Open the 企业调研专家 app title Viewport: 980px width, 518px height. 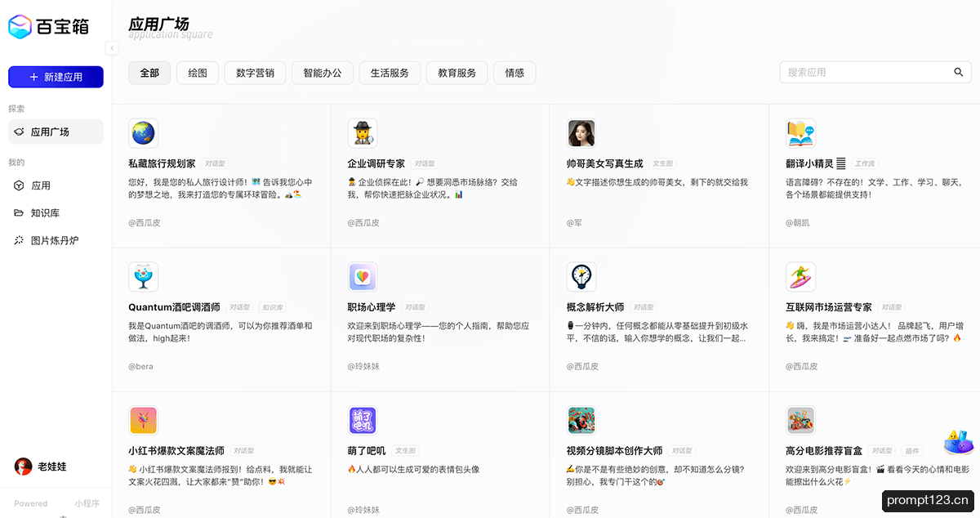376,163
